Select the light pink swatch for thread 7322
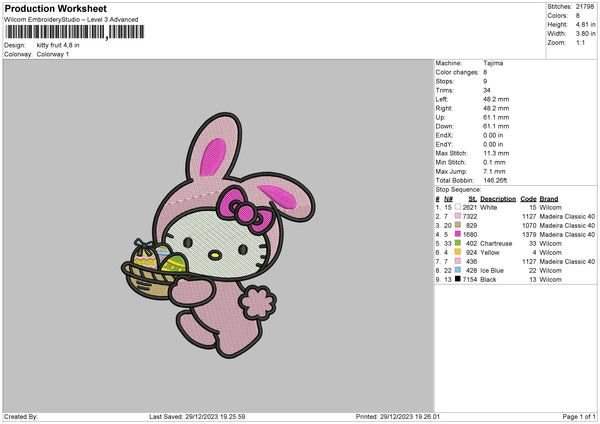The image size is (600, 424). 457,216
